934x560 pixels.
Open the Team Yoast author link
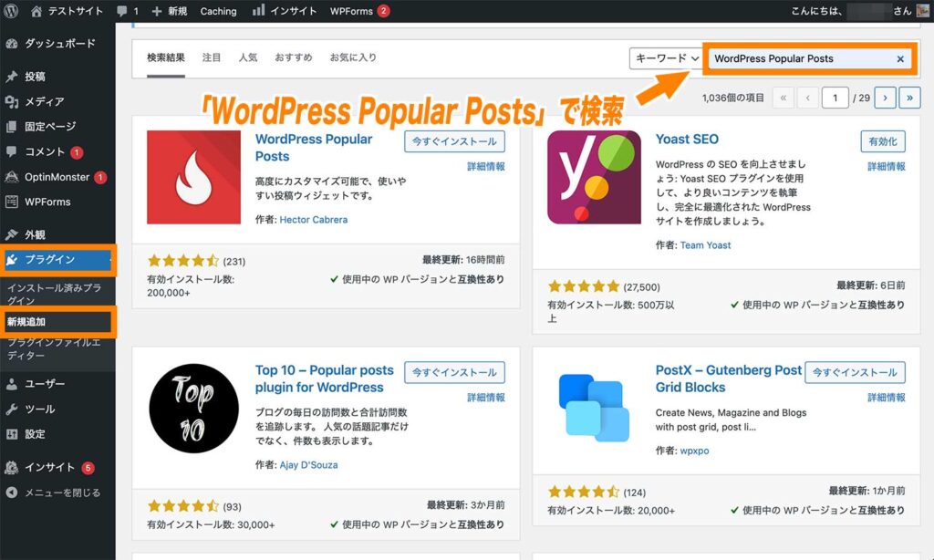[706, 244]
